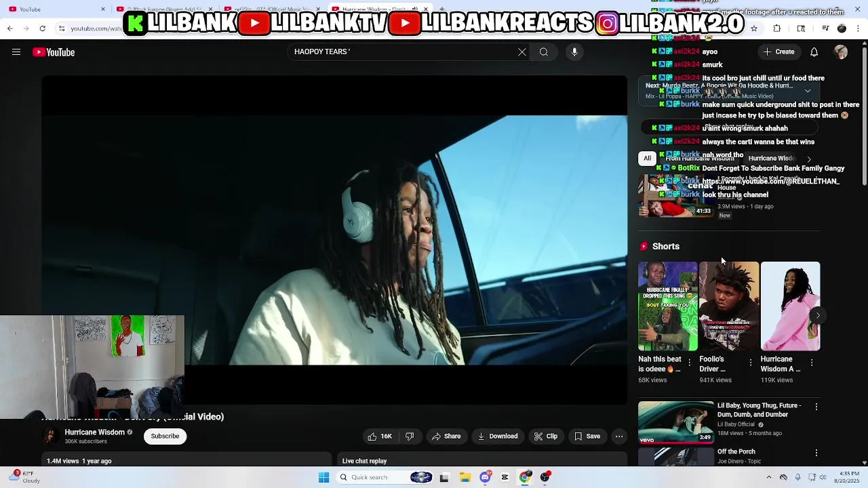Share this video
This screenshot has height=488, width=868.
(446, 436)
